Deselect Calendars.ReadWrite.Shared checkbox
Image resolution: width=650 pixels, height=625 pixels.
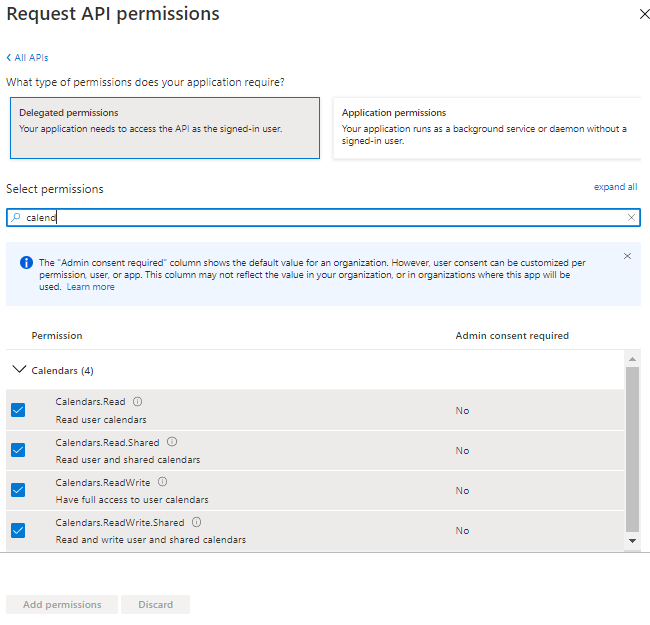pos(18,530)
